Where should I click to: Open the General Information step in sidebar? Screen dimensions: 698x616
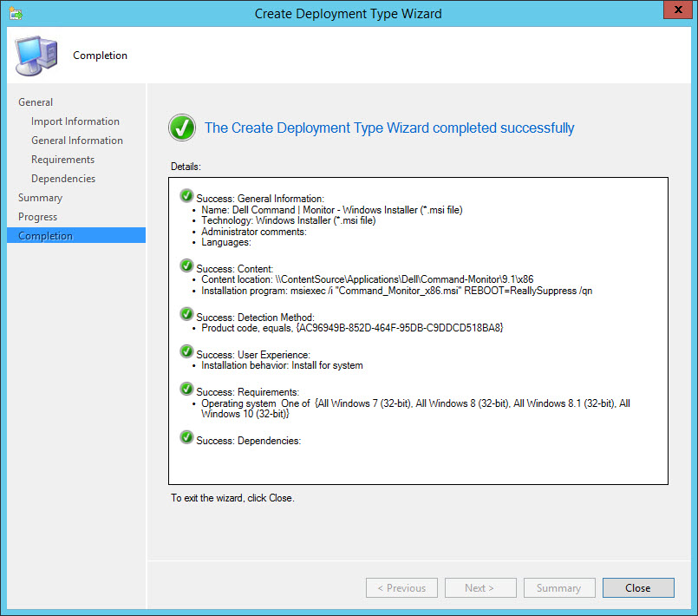click(x=77, y=141)
